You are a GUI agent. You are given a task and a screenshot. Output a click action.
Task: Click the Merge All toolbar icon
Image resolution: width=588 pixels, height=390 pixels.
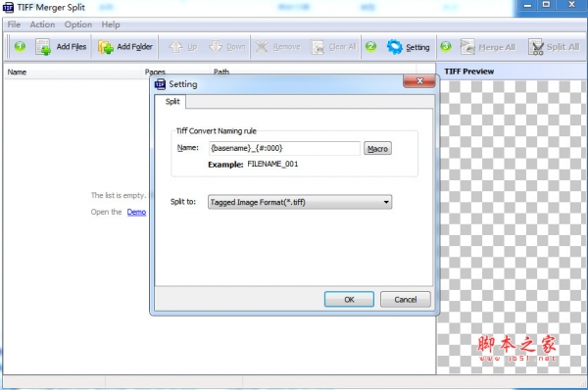[x=467, y=47]
